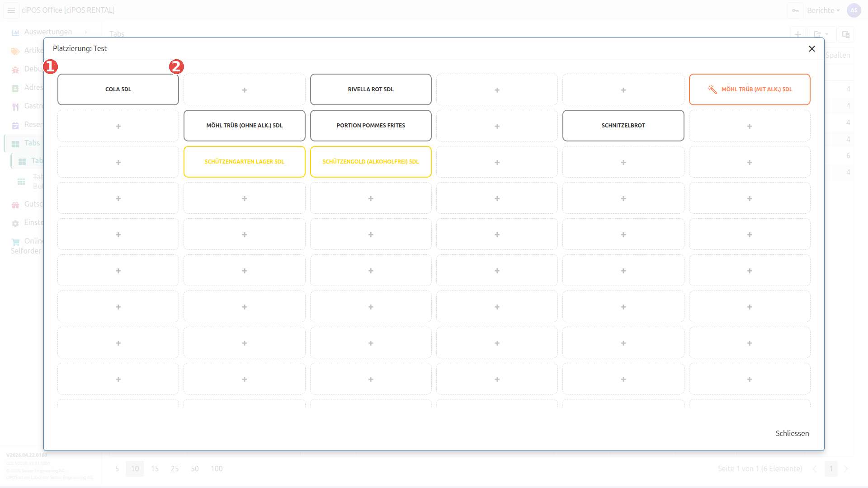This screenshot has width=868, height=488.
Task: Go to the next page arrow
Action: tap(846, 469)
